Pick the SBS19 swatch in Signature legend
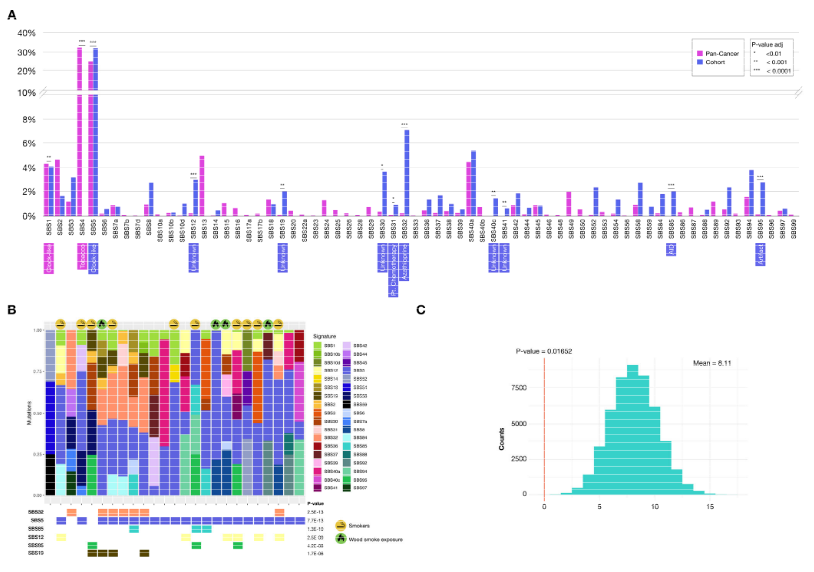 [x=318, y=396]
